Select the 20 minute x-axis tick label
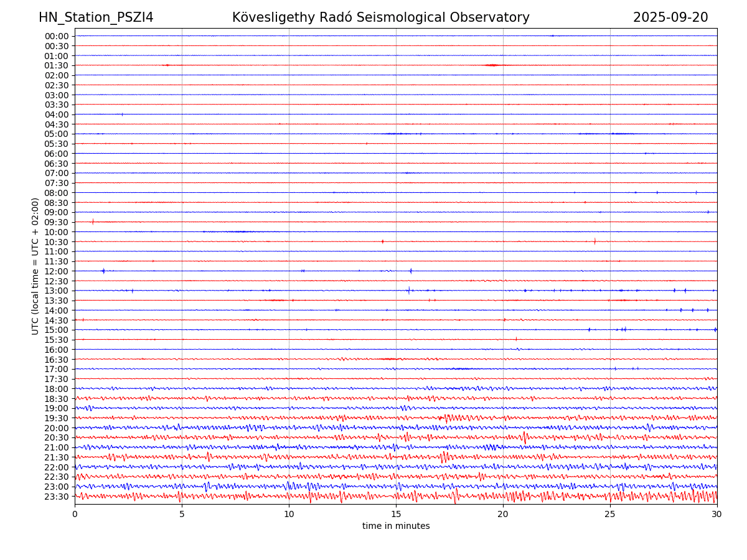 point(503,514)
